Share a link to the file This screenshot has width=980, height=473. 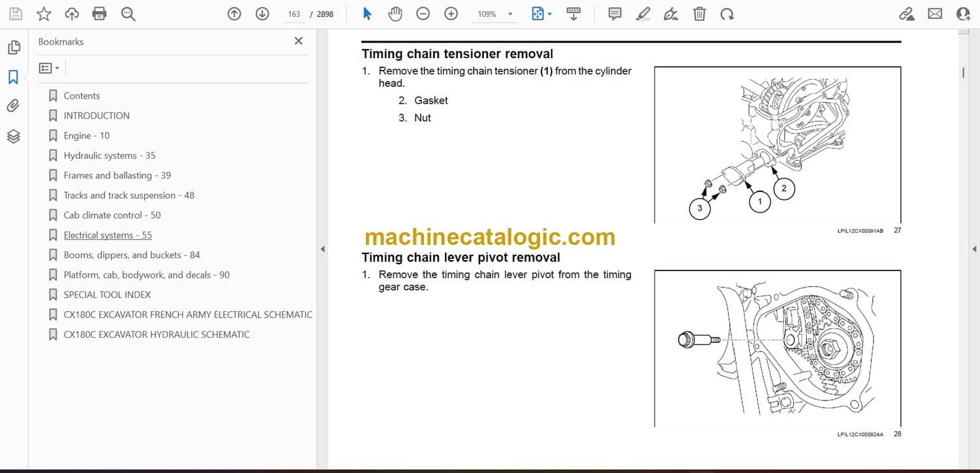tap(906, 14)
